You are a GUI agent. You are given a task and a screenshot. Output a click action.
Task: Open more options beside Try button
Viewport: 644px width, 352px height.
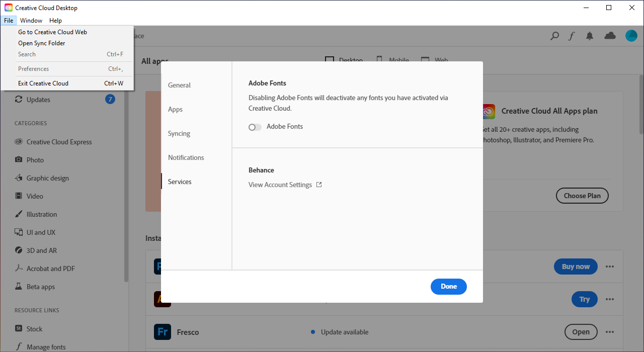click(610, 299)
